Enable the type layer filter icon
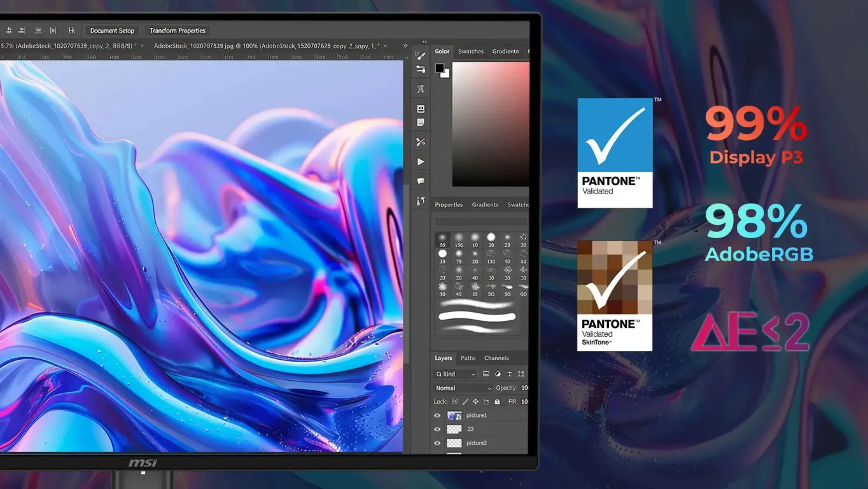The image size is (868, 489). coord(509,374)
